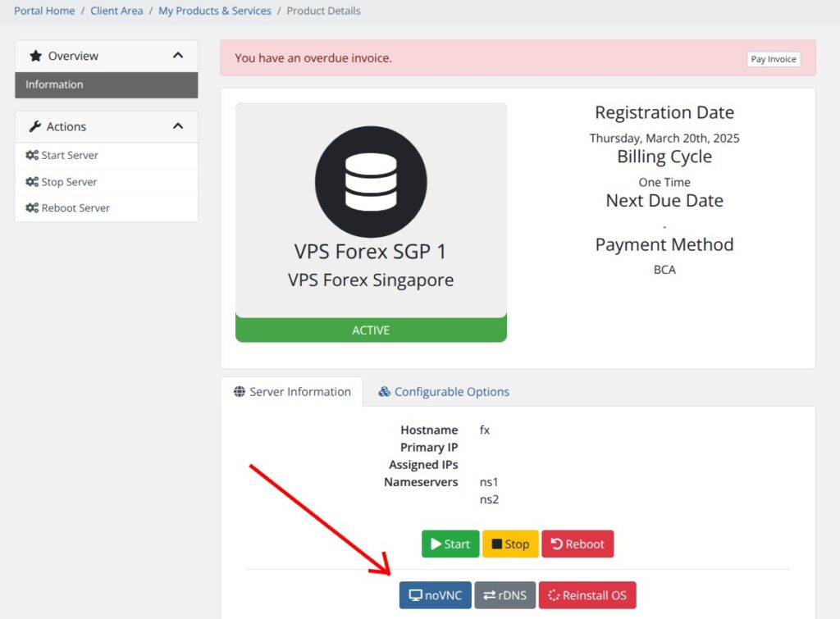The height and width of the screenshot is (619, 840).
Task: Click the globe icon on Server Information tab
Action: coord(239,392)
